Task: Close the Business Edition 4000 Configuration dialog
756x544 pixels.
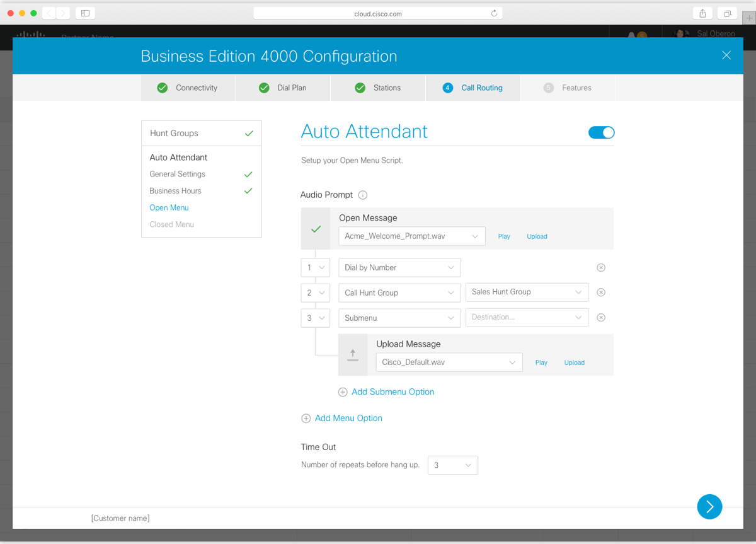Action: [726, 55]
